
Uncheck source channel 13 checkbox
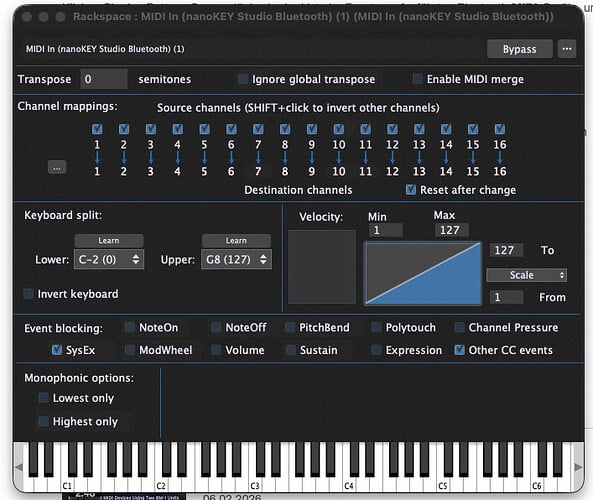[419, 129]
